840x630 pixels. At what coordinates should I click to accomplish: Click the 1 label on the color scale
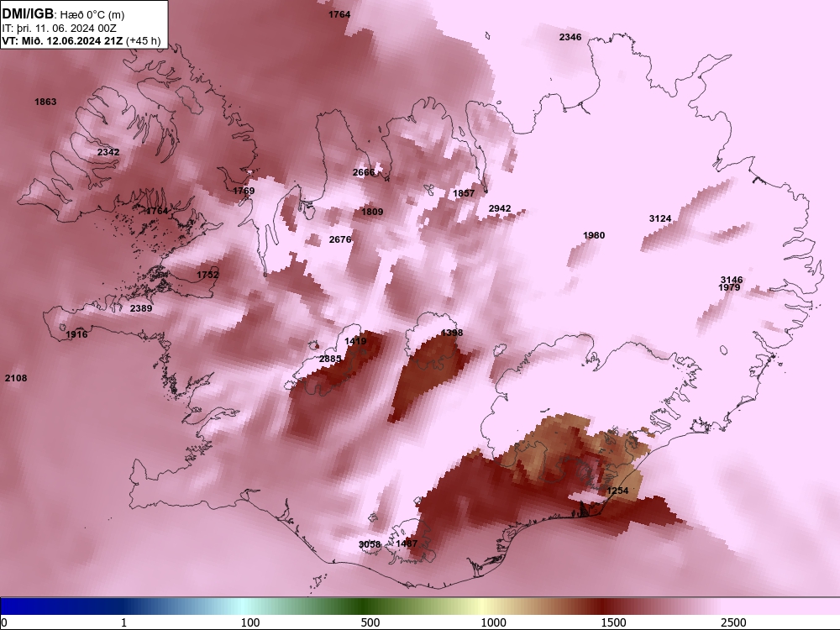[123, 622]
